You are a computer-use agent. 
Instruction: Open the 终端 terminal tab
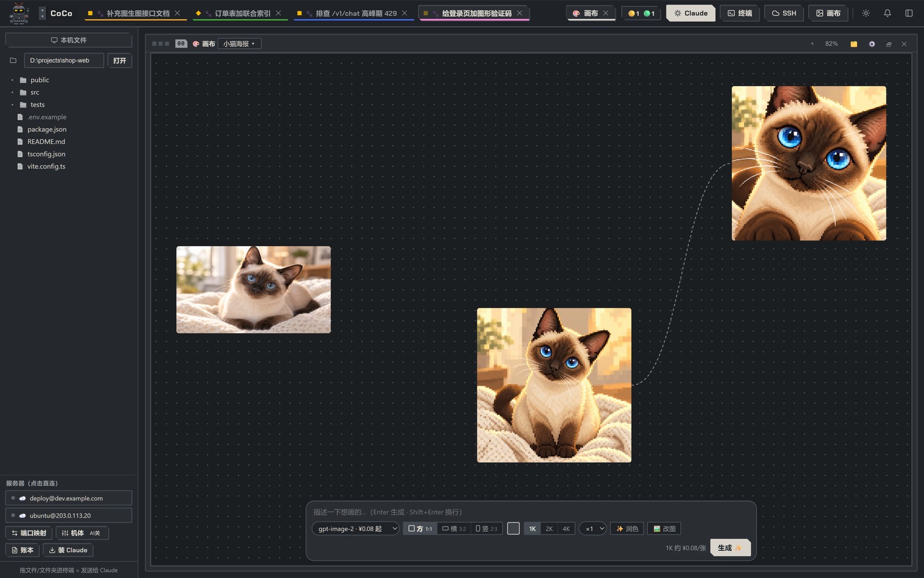click(x=740, y=13)
